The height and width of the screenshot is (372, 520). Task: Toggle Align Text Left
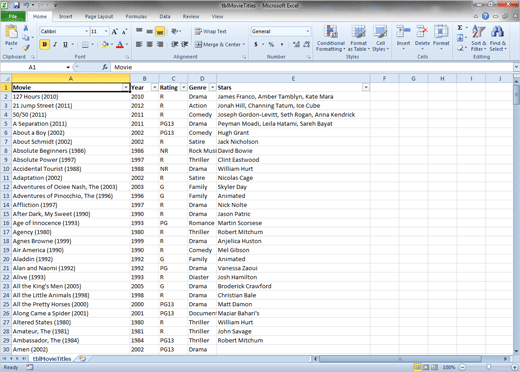(139, 44)
